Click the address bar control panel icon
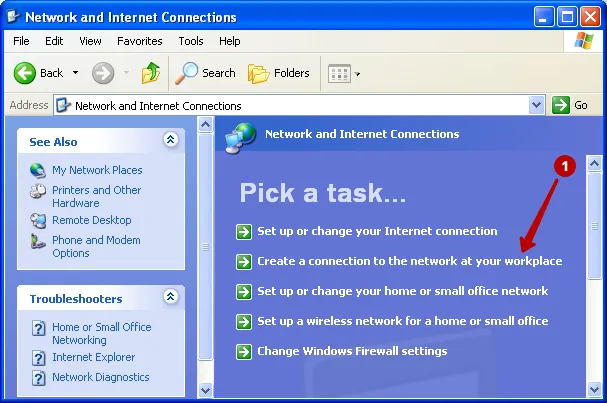Viewport: 607px width, 403px height. [x=63, y=105]
